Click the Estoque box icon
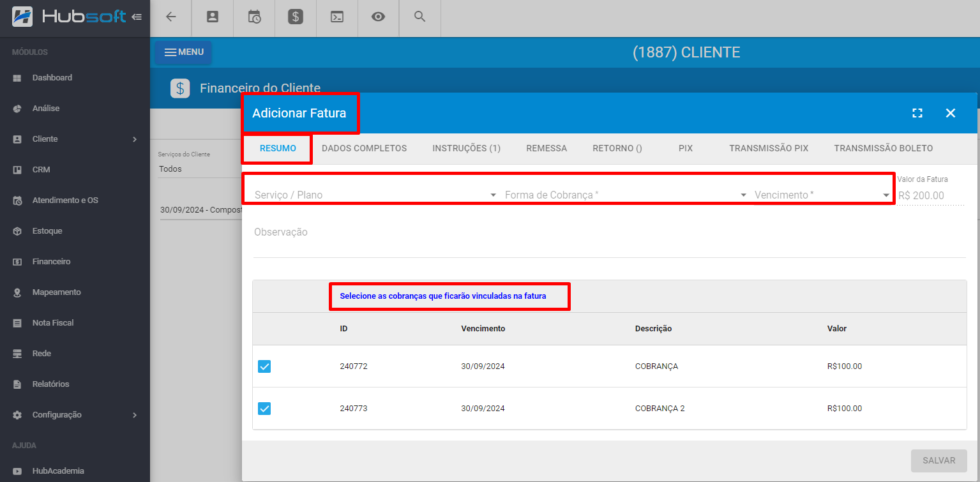Screen dimensions: 980x482 17,231
